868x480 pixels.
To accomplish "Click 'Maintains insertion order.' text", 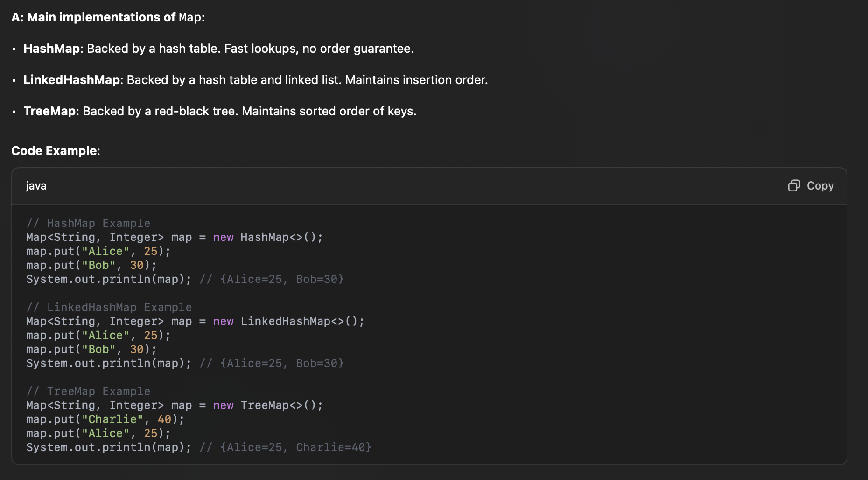I will tap(416, 80).
